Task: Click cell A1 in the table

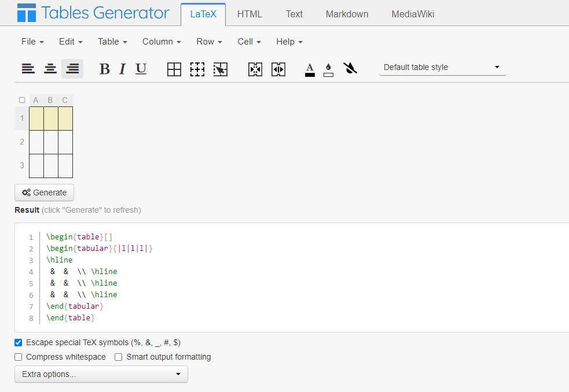Action: click(36, 118)
